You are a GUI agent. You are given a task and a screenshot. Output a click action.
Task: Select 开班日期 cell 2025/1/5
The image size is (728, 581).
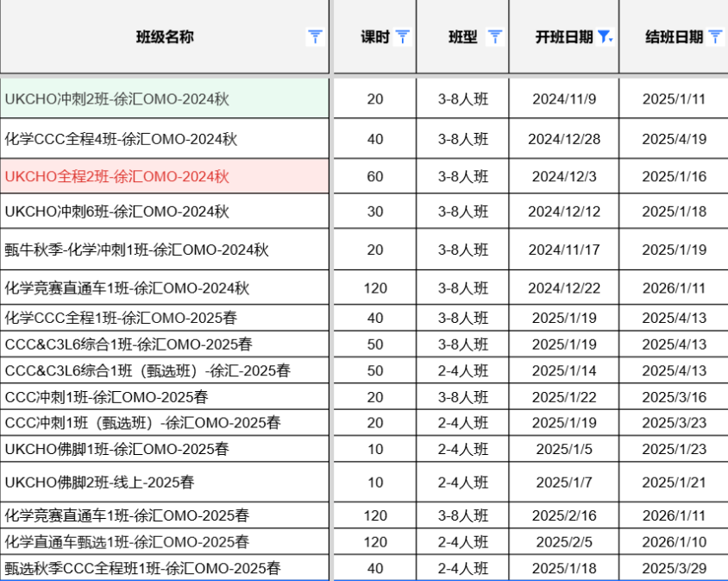coord(563,449)
